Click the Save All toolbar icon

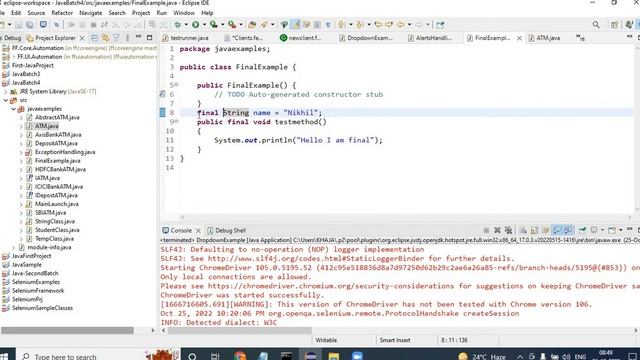pyautogui.click(x=30, y=25)
